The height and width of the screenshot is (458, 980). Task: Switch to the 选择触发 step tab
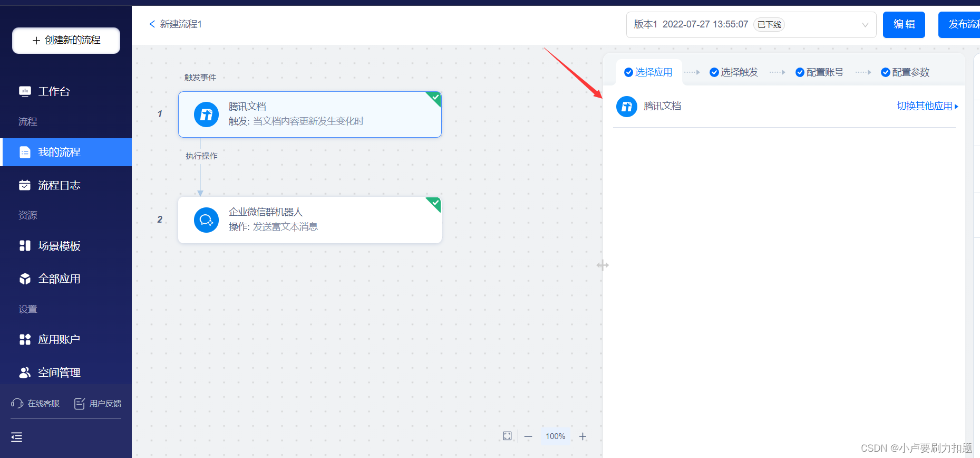tap(734, 72)
